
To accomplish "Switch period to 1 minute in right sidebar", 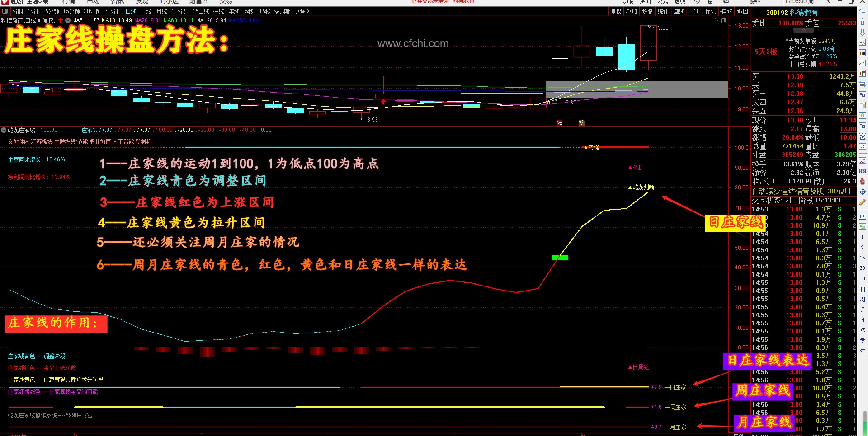I will 863,237.
